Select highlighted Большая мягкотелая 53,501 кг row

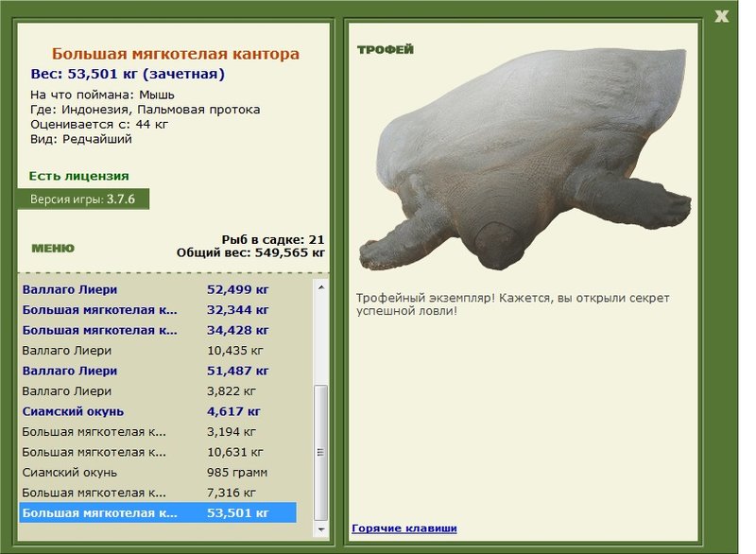[158, 512]
